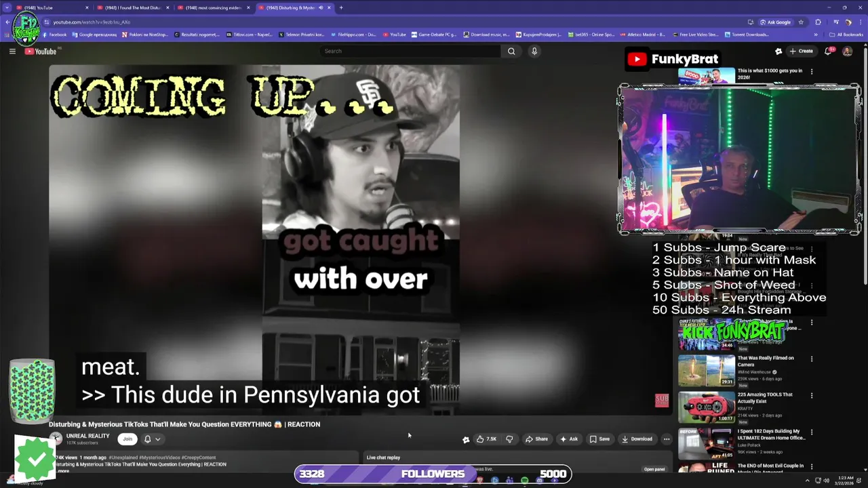Open UNREAL REALITY channel name link

click(x=87, y=436)
